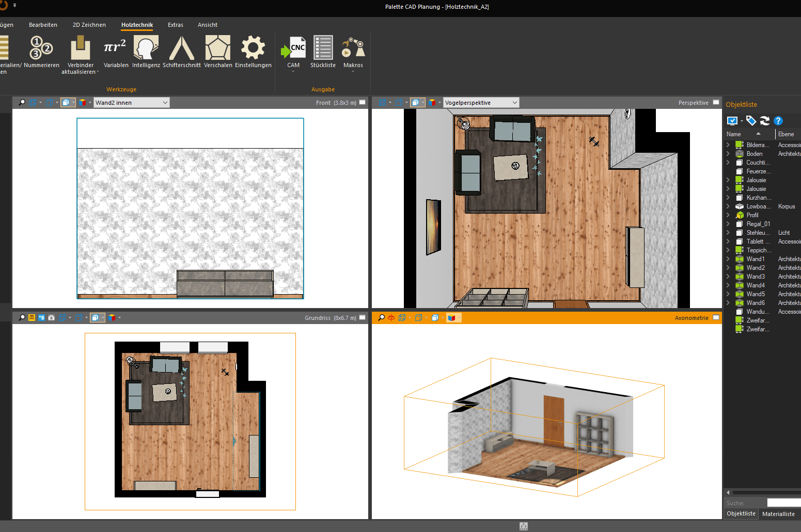
Task: Expand the Wand1 tree entry
Action: pyautogui.click(x=728, y=259)
